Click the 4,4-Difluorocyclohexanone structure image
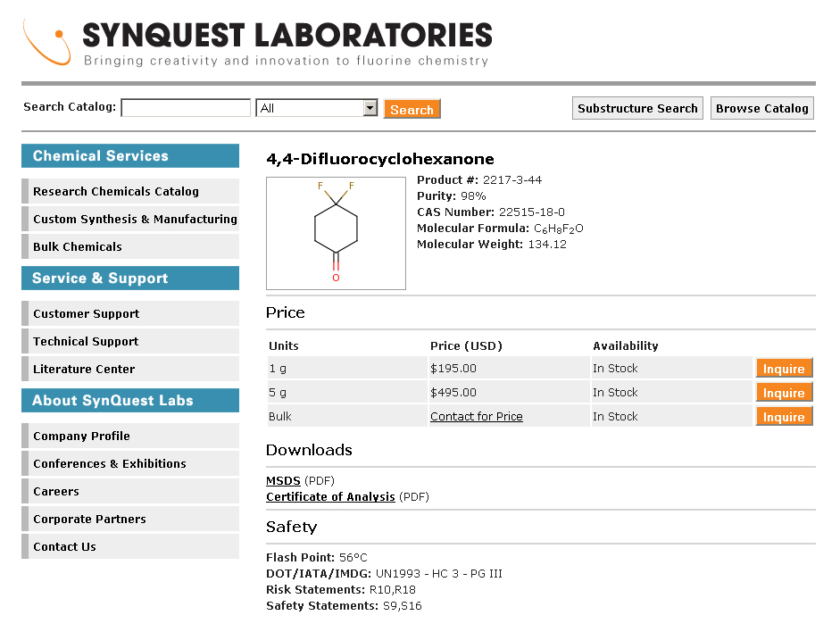The height and width of the screenshot is (632, 840). [335, 233]
